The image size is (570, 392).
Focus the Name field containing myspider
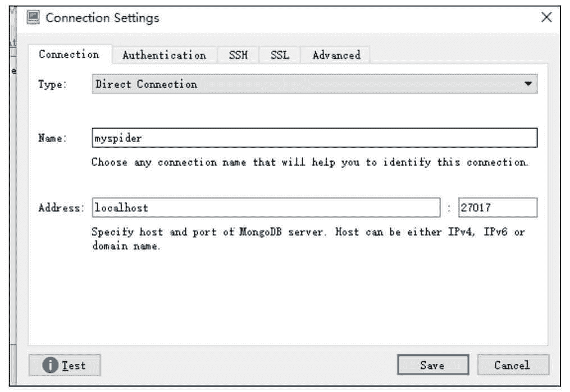[314, 138]
